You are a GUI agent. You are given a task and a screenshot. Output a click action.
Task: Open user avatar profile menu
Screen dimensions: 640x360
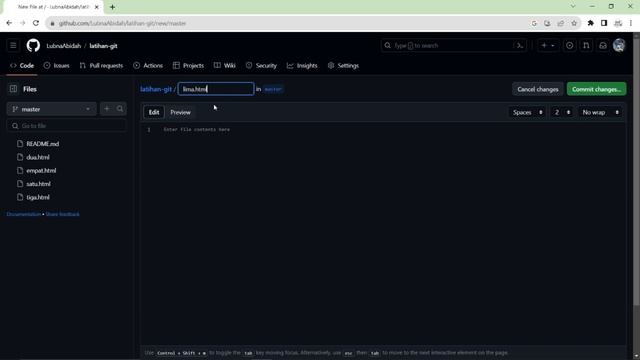coord(619,46)
